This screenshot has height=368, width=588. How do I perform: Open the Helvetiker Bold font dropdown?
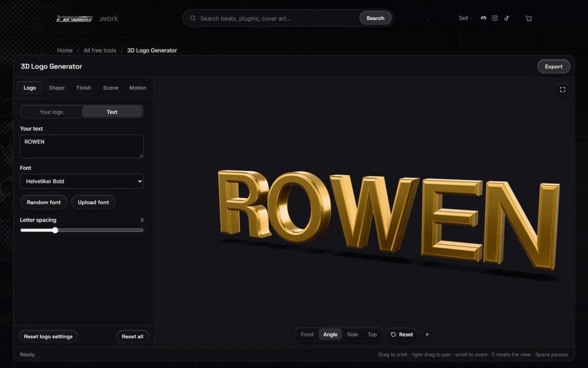(x=82, y=181)
